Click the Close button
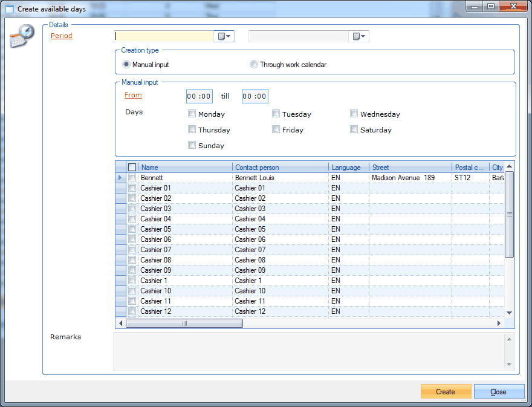This screenshot has width=532, height=407. [x=498, y=391]
